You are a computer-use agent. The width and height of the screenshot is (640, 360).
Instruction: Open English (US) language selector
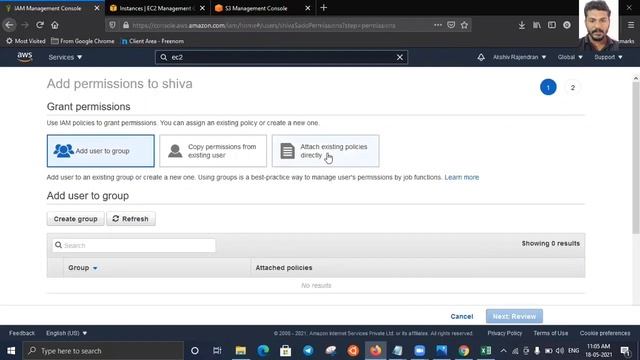67,333
